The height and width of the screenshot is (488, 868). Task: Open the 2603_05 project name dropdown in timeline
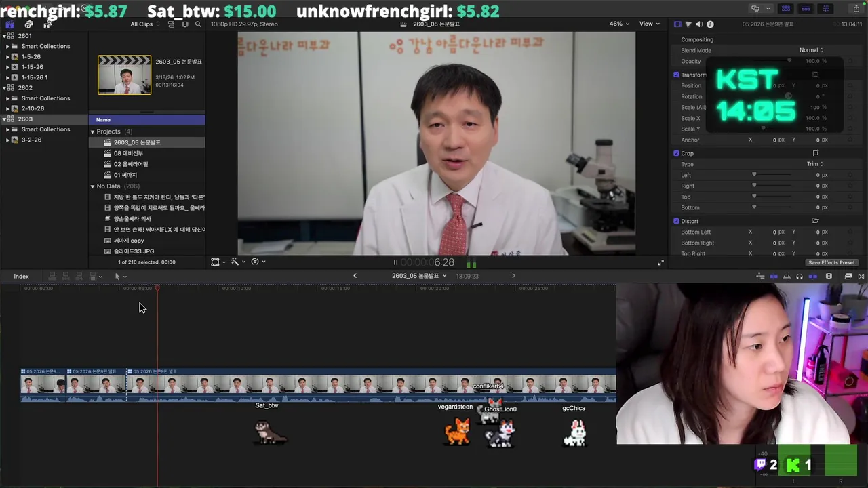[419, 276]
